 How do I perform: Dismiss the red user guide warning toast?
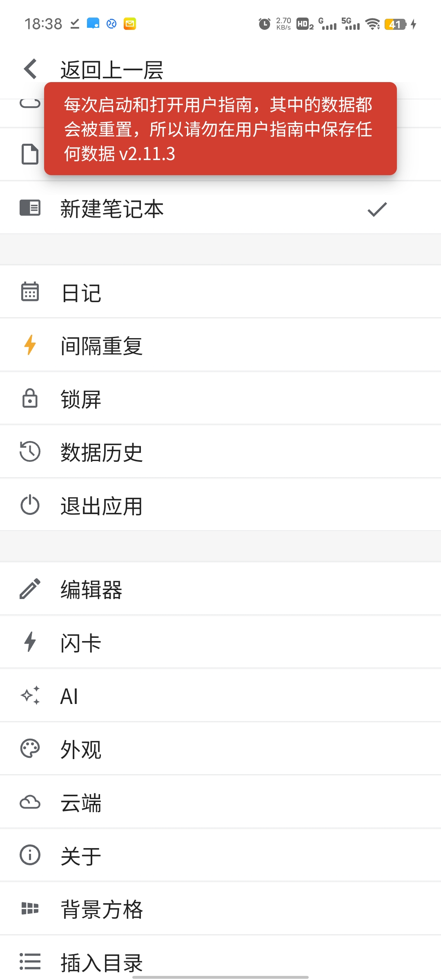click(x=220, y=129)
